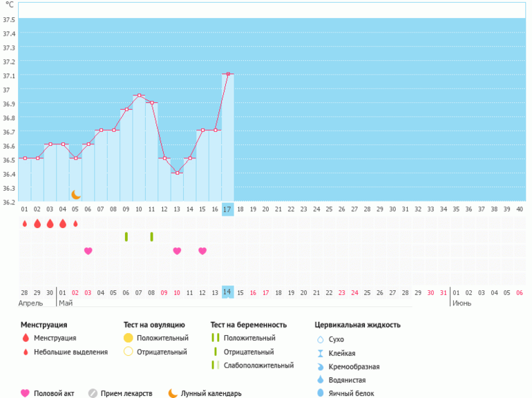Click the 'Лунный календарь' moon legend icon

[173, 393]
